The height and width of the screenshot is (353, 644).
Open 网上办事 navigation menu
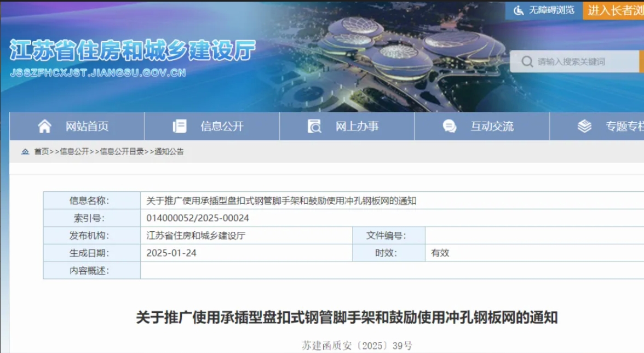tap(357, 126)
